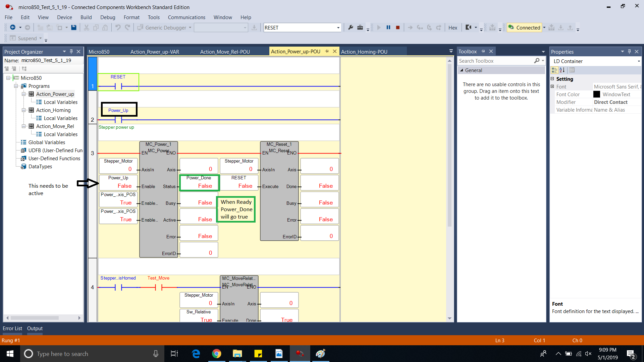Open Google Chrome from the taskbar

pos(217,354)
